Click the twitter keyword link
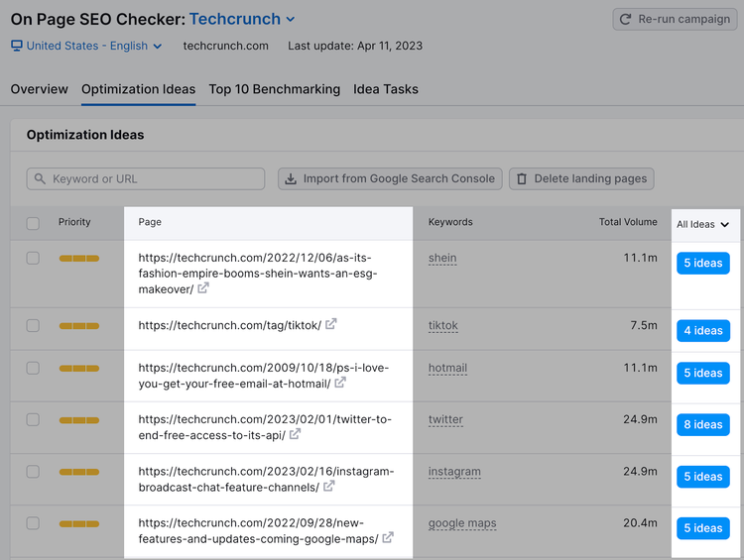Viewport: 744px width, 560px height. point(445,419)
